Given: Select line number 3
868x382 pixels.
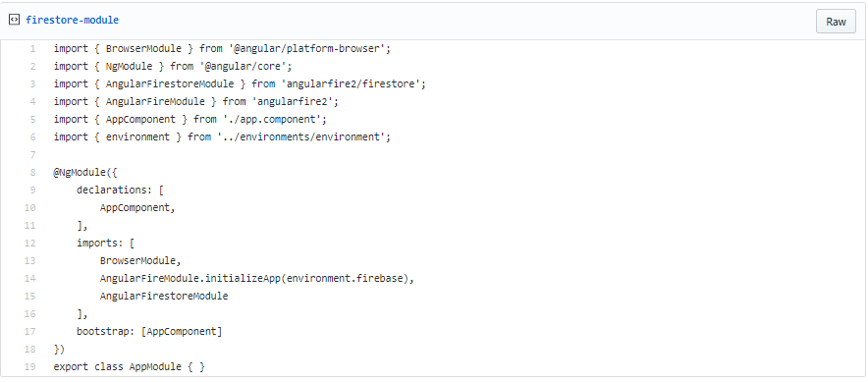Looking at the screenshot, I should tap(32, 84).
